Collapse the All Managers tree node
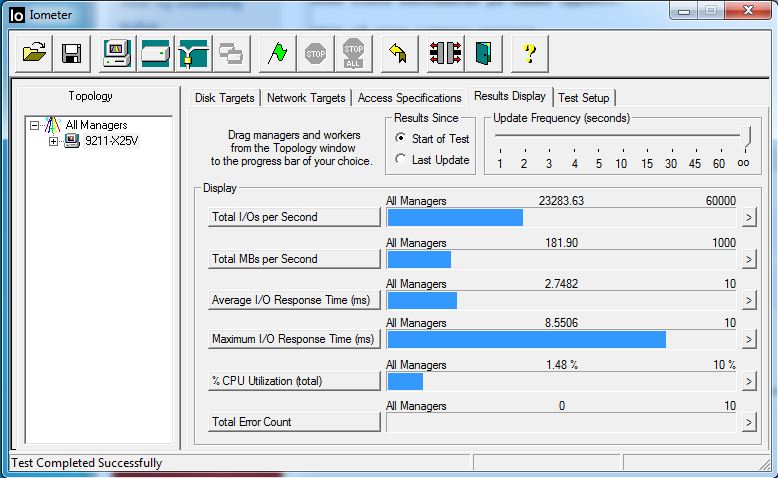Image resolution: width=778 pixels, height=478 pixels. (x=34, y=125)
